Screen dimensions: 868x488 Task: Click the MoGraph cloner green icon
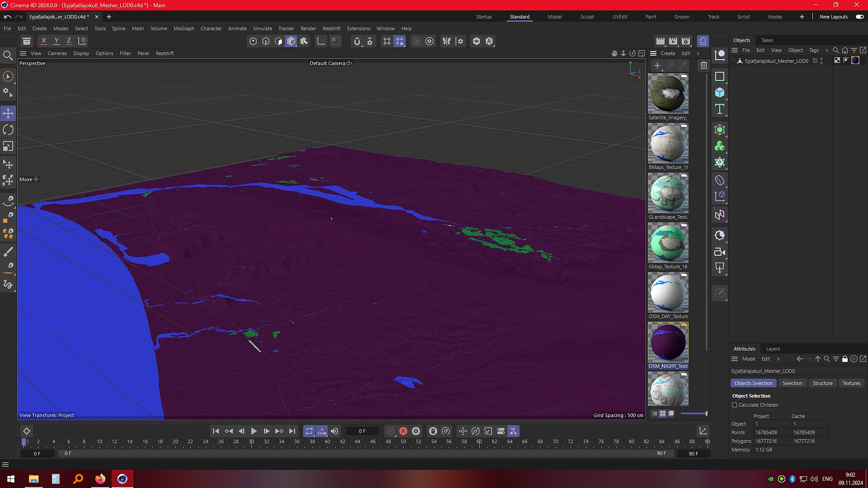click(x=720, y=146)
